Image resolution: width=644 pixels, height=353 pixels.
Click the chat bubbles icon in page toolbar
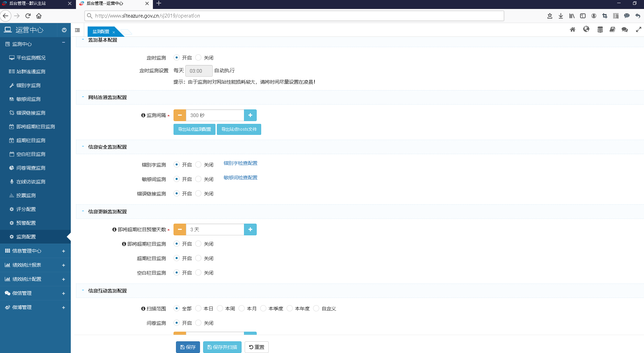[625, 30]
